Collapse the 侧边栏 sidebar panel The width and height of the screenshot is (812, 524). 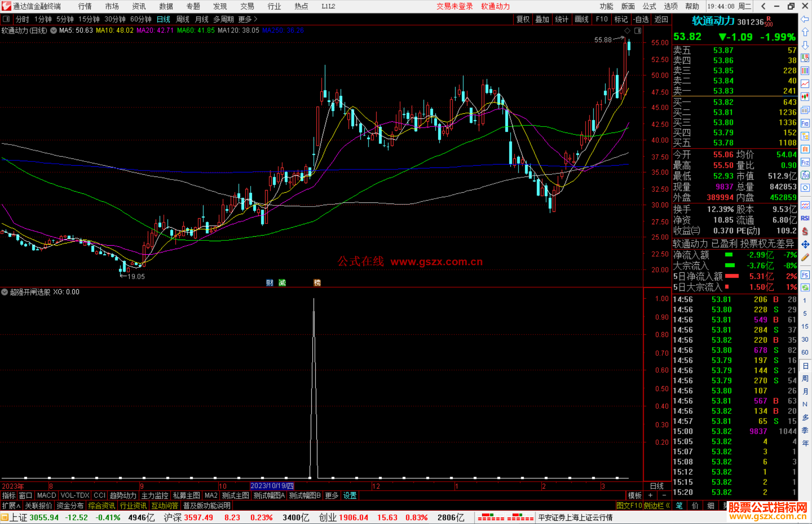657,506
